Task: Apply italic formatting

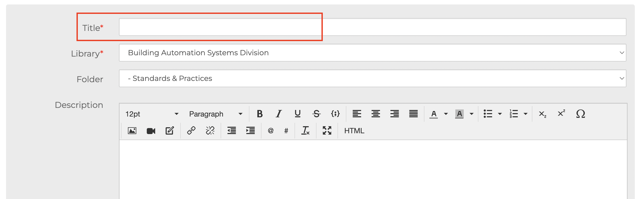Action: (x=279, y=114)
